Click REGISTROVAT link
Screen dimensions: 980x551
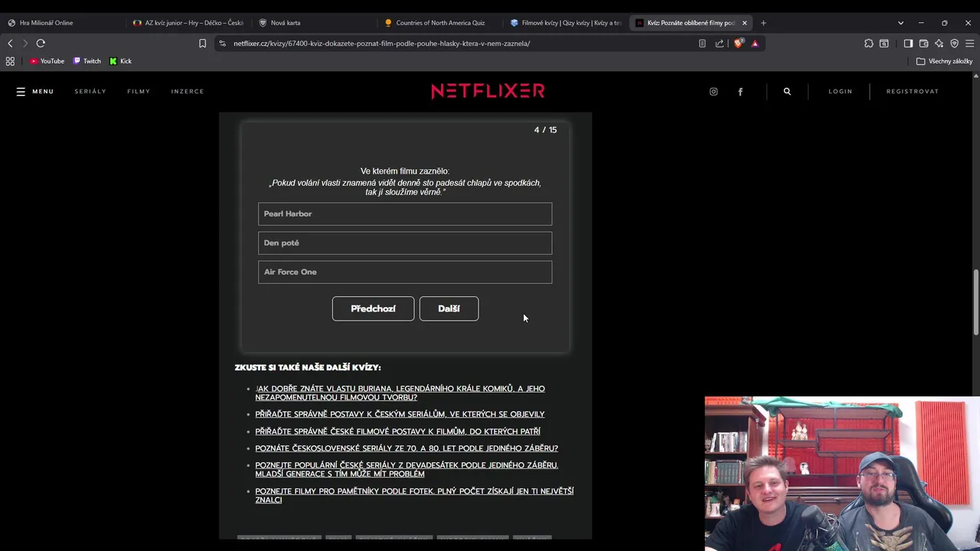(x=912, y=91)
